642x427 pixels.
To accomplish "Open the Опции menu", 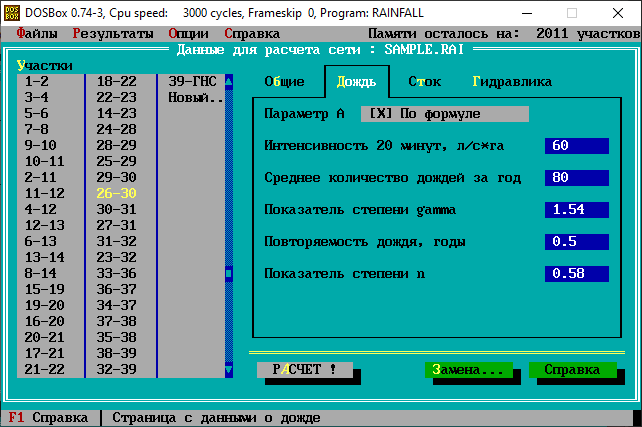I will coord(188,33).
